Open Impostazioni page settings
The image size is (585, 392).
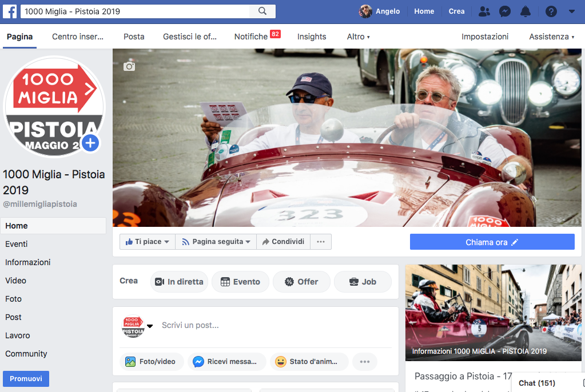tap(484, 37)
